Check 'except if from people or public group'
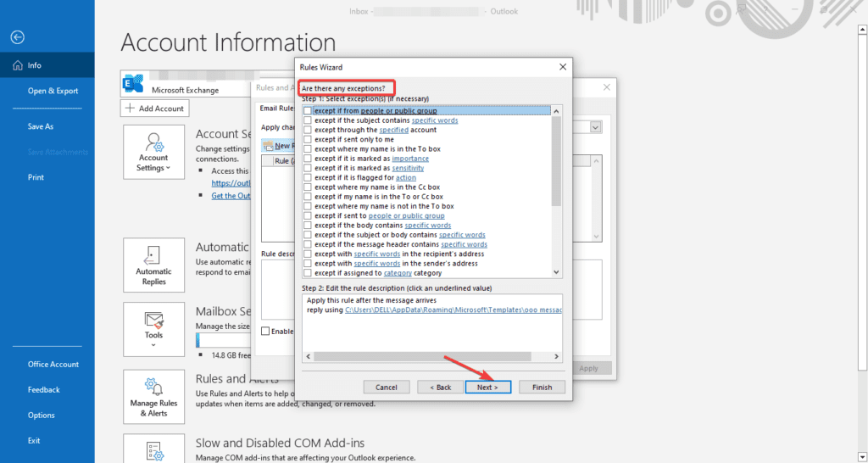 point(307,111)
